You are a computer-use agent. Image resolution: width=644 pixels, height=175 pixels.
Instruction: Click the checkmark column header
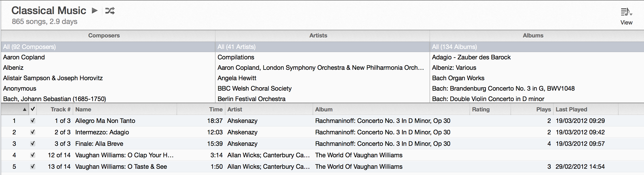33,109
